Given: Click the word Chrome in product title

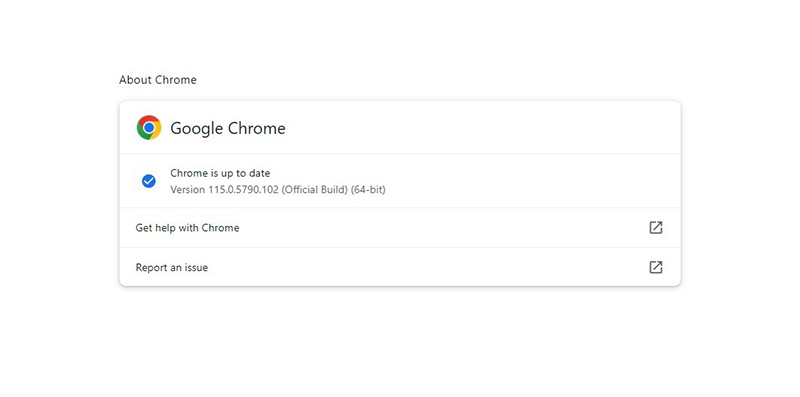Looking at the screenshot, I should [257, 128].
